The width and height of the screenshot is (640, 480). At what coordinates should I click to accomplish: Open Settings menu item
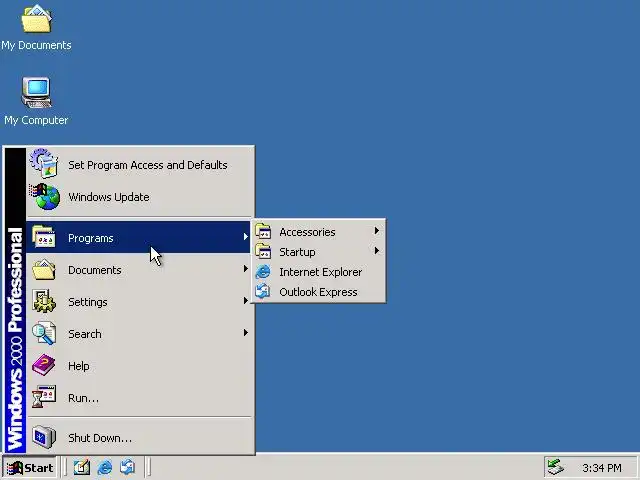(139, 302)
